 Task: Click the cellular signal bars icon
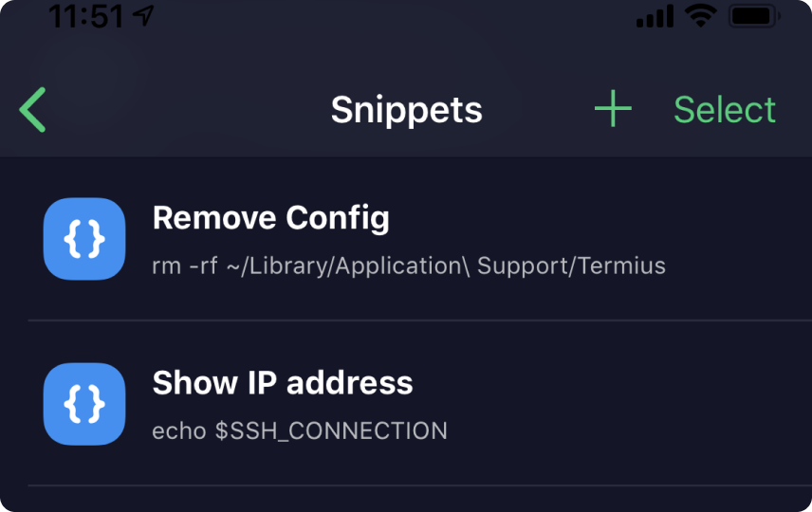point(655,16)
